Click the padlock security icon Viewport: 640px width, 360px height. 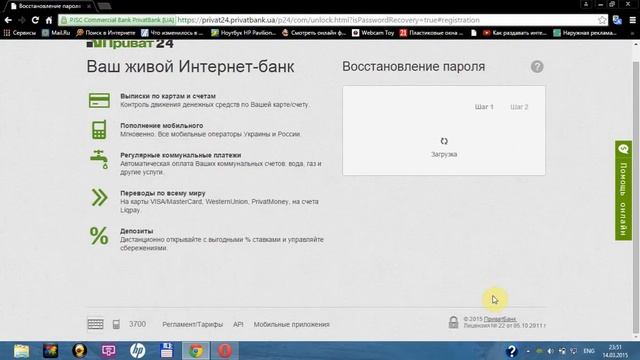(x=453, y=322)
